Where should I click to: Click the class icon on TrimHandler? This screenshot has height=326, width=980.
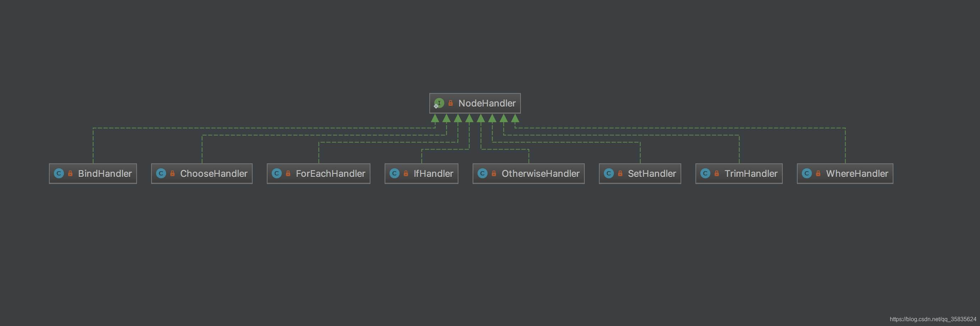705,174
